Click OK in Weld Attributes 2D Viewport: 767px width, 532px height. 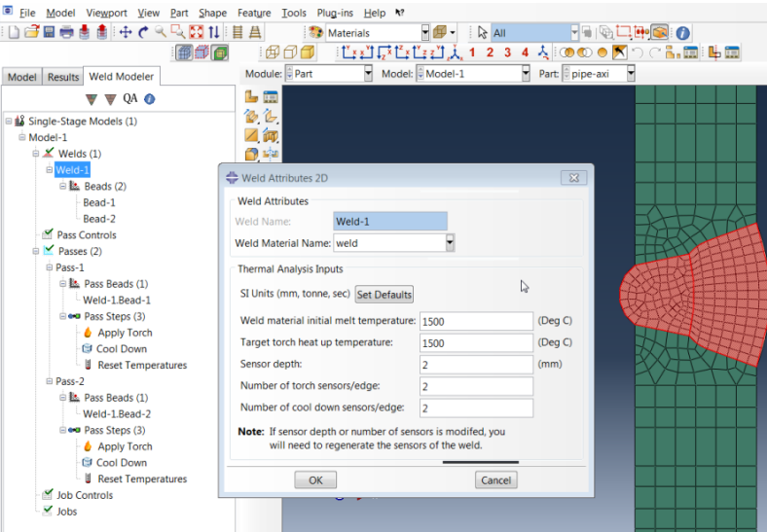pos(315,480)
